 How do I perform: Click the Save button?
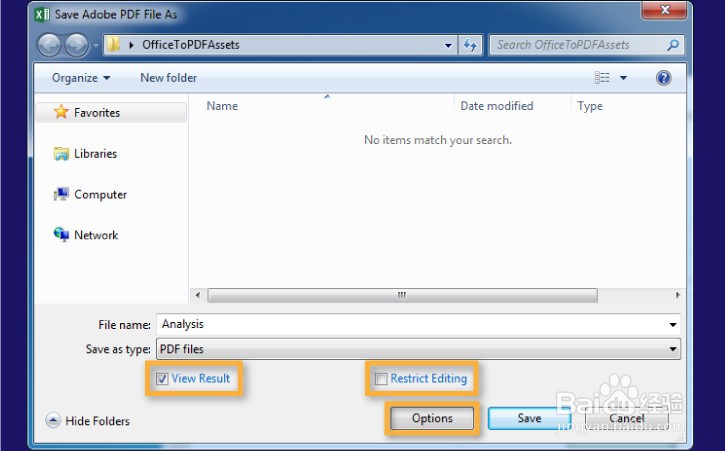pyautogui.click(x=529, y=418)
